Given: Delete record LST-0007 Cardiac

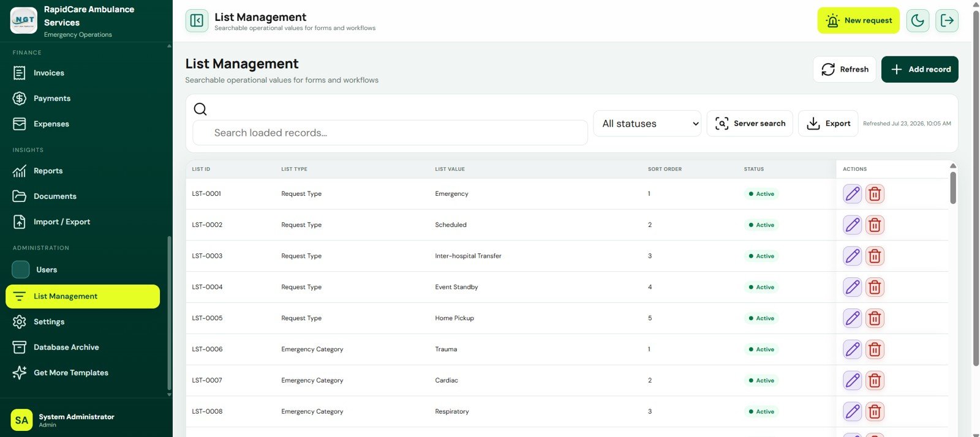Looking at the screenshot, I should coord(875,381).
